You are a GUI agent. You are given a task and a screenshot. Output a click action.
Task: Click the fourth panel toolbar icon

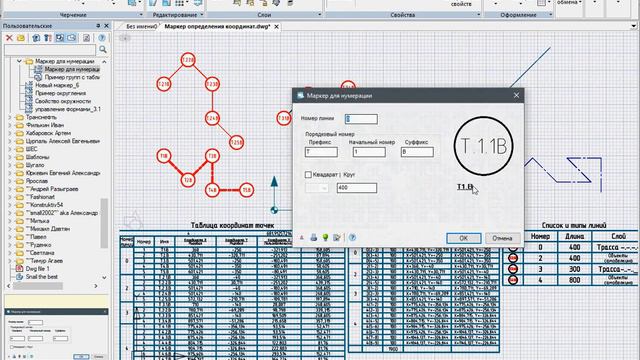click(48, 38)
